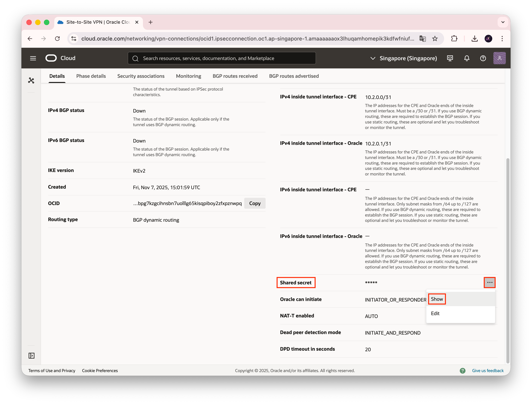Switch to the Phase details tab

coord(91,76)
